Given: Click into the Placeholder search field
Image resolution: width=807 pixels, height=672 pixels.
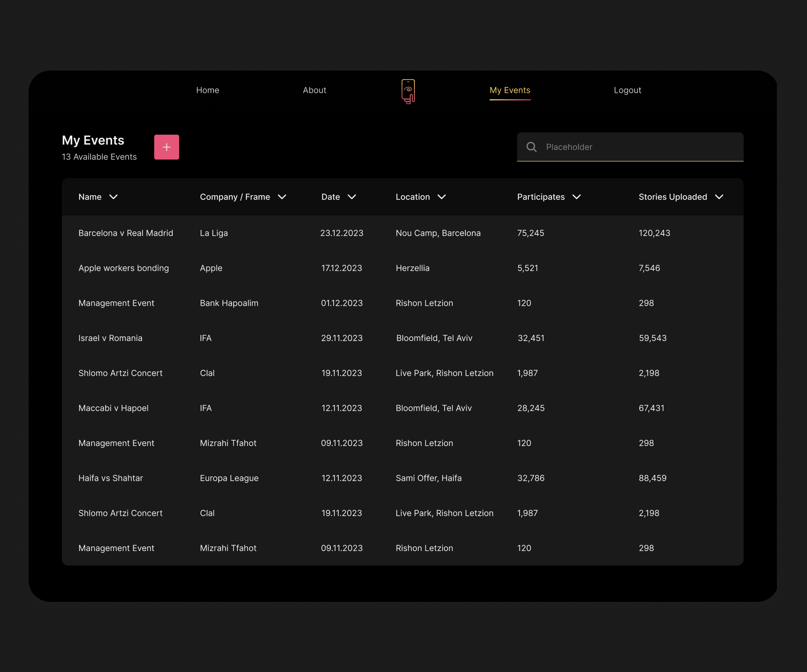Looking at the screenshot, I should (609, 147).
